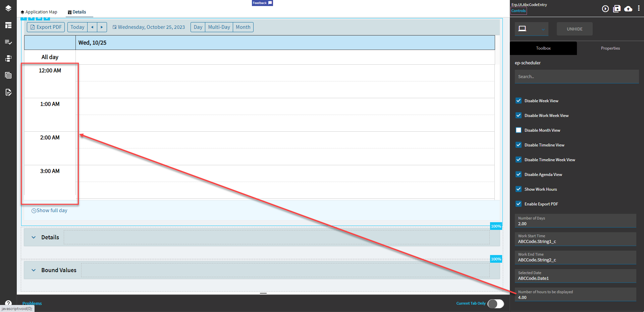Click the Show full day link
Viewport: 644px width, 312px height.
49,210
